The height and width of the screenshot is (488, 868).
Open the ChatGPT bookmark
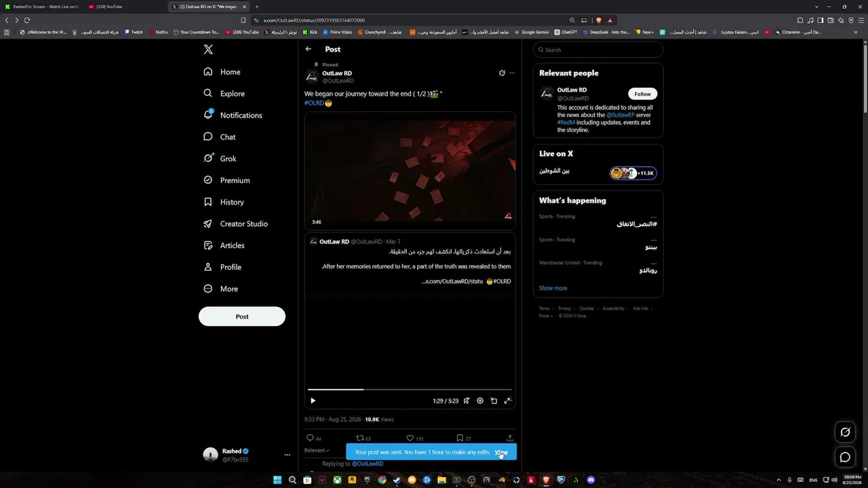[x=566, y=32]
